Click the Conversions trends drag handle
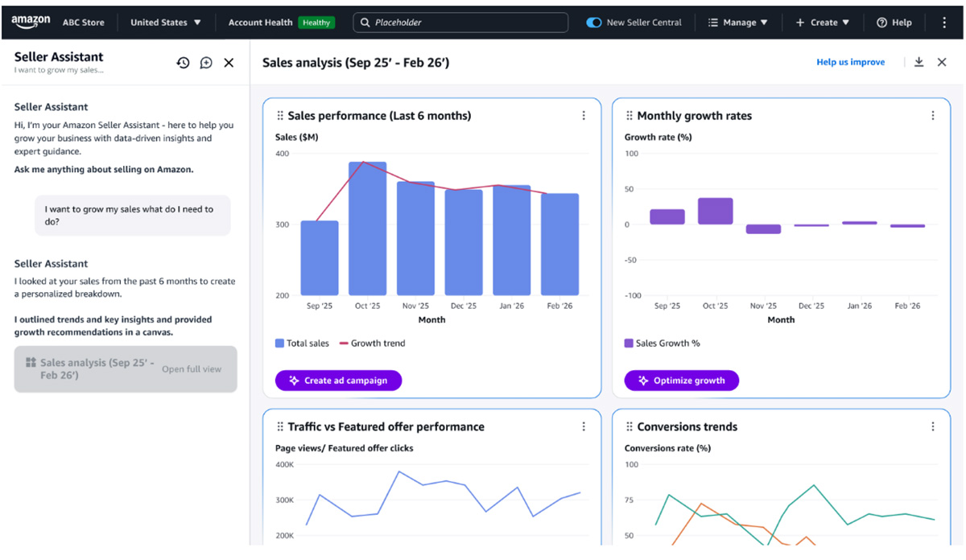Image resolution: width=966 pixels, height=560 pixels. tap(630, 427)
